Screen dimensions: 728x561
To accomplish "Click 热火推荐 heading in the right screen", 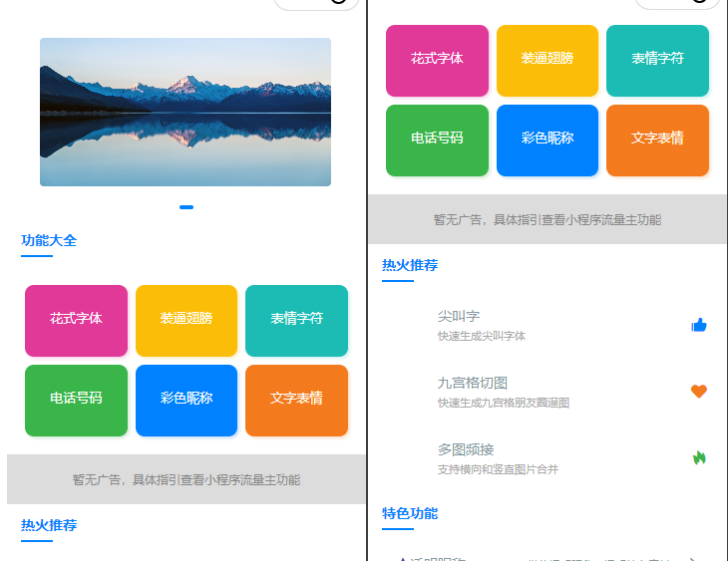I will (410, 265).
